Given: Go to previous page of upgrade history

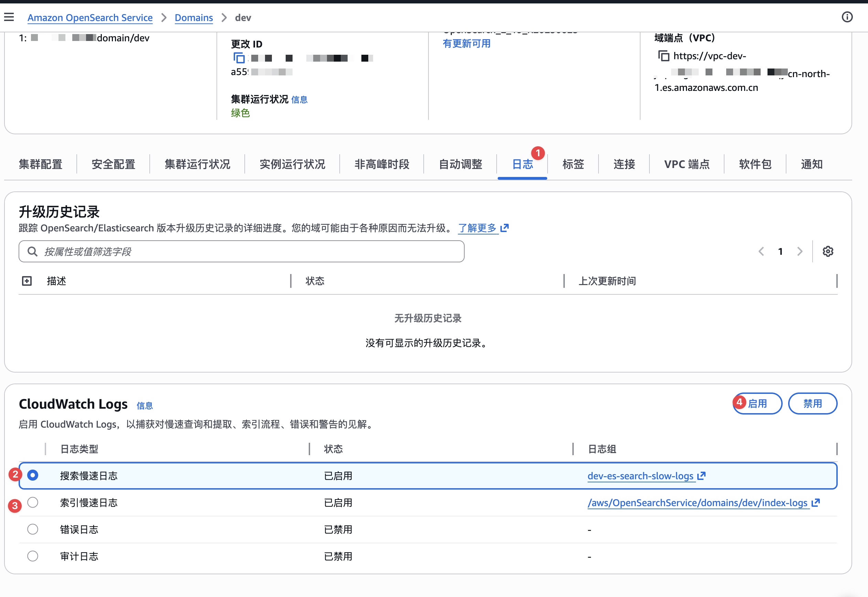Looking at the screenshot, I should tap(761, 251).
